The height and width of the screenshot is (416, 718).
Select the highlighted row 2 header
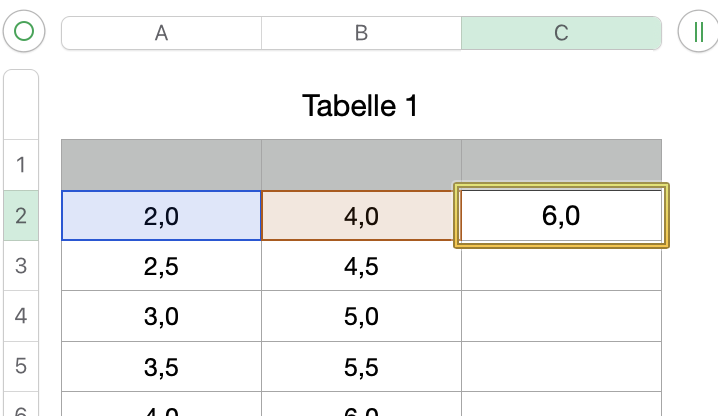pyautogui.click(x=21, y=216)
